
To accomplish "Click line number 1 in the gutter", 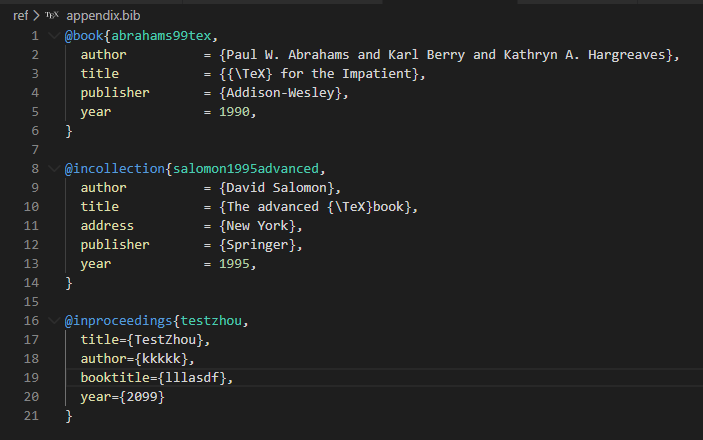I will point(35,36).
